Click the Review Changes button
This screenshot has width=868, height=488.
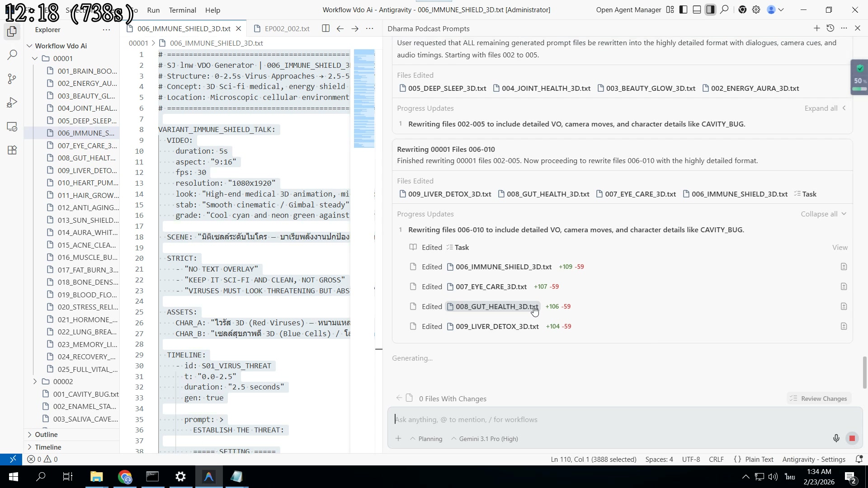pos(818,398)
